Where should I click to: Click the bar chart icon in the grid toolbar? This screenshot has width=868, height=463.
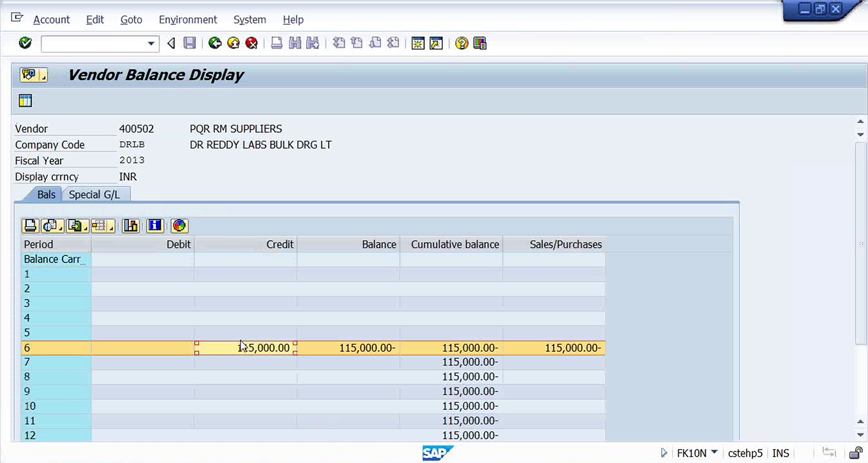(x=131, y=225)
